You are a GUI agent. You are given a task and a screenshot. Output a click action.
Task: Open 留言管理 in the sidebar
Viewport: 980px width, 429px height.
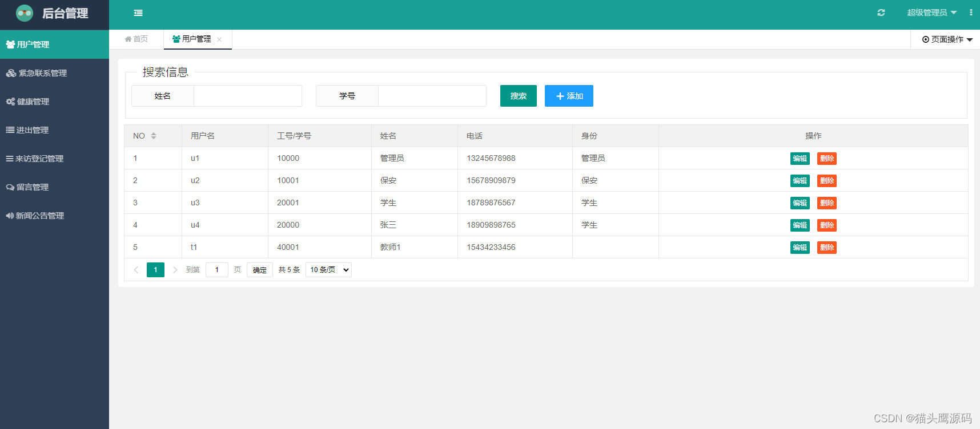pos(54,187)
